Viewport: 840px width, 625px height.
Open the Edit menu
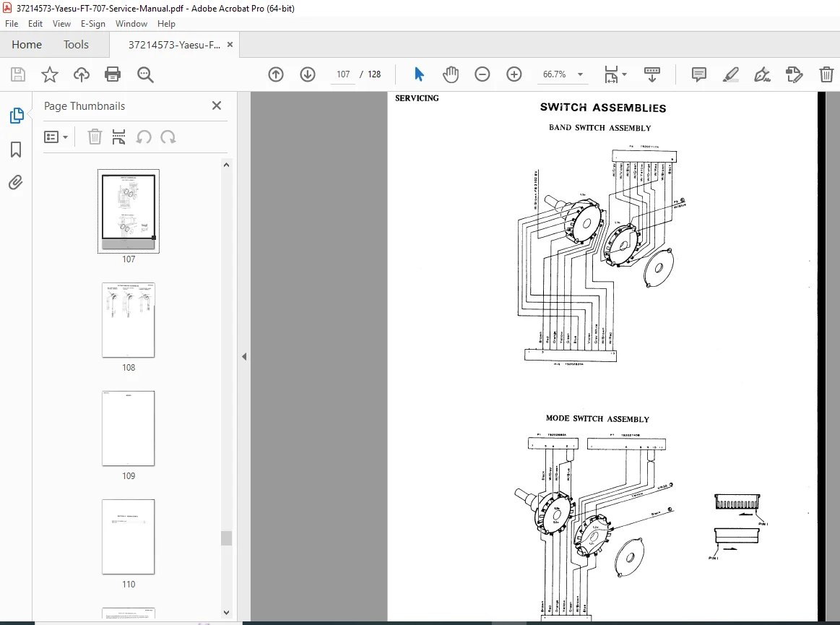pos(35,24)
